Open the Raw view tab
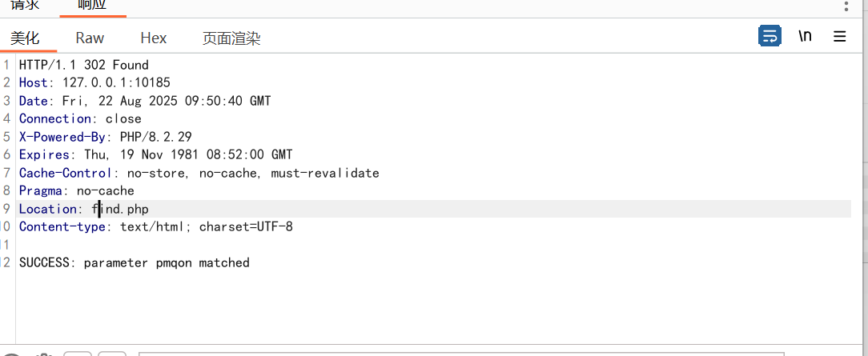 point(90,38)
